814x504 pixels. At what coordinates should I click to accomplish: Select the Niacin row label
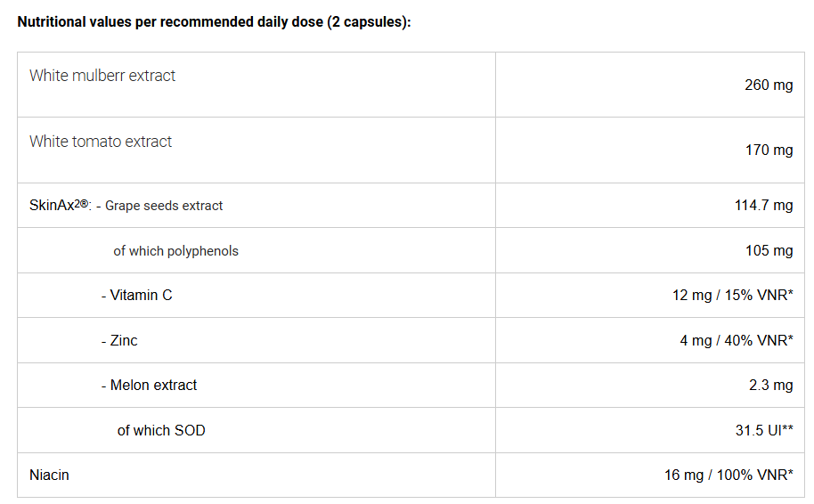pyautogui.click(x=49, y=475)
